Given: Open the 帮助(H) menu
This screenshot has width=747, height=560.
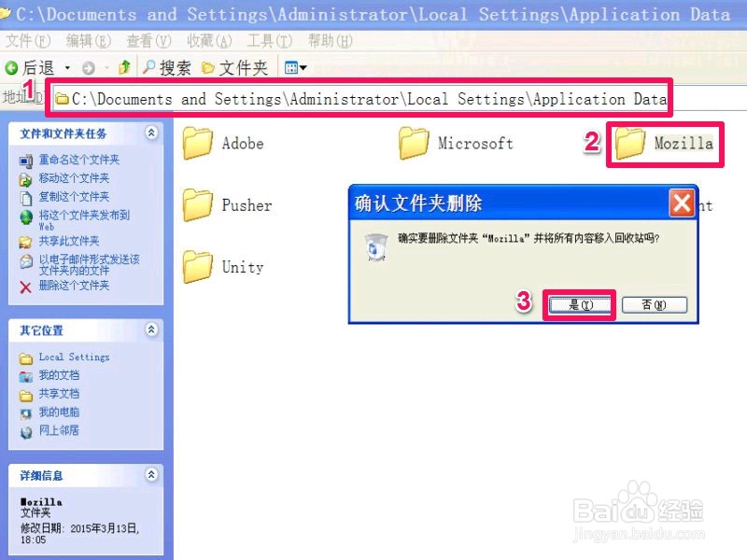Looking at the screenshot, I should pyautogui.click(x=330, y=41).
